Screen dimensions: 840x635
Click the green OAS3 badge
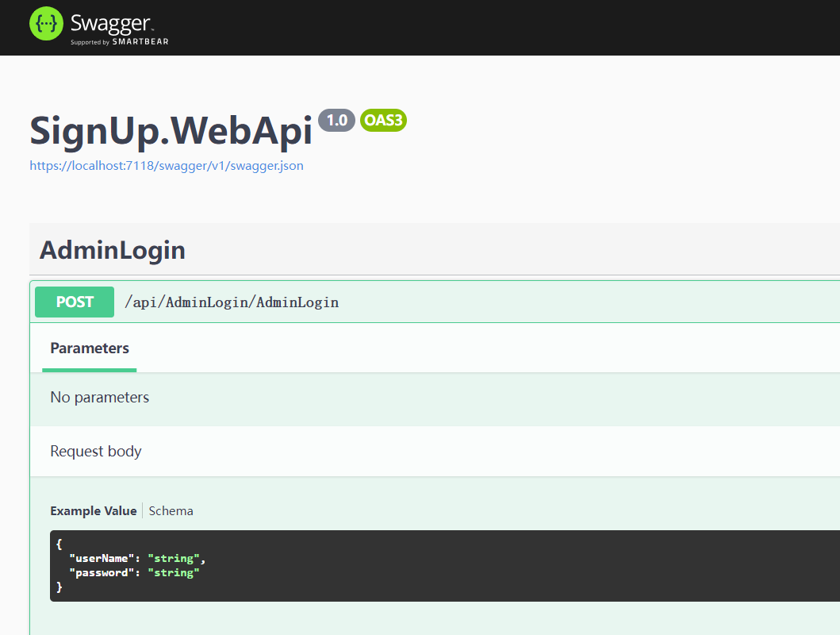coord(383,120)
